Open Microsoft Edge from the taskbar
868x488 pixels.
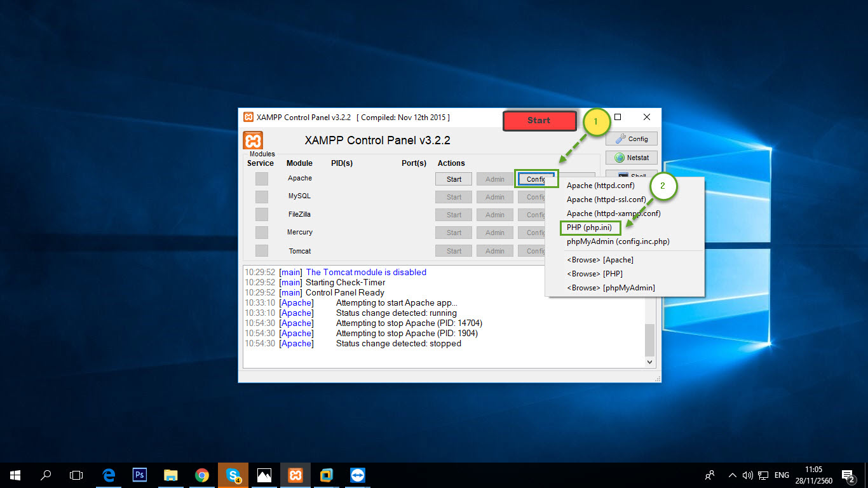tap(109, 475)
